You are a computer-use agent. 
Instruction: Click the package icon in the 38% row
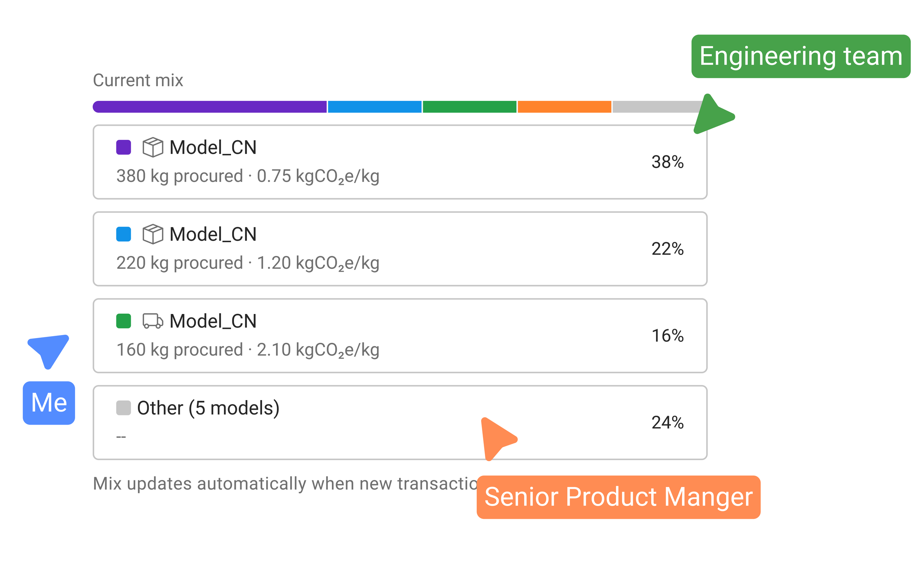153,147
